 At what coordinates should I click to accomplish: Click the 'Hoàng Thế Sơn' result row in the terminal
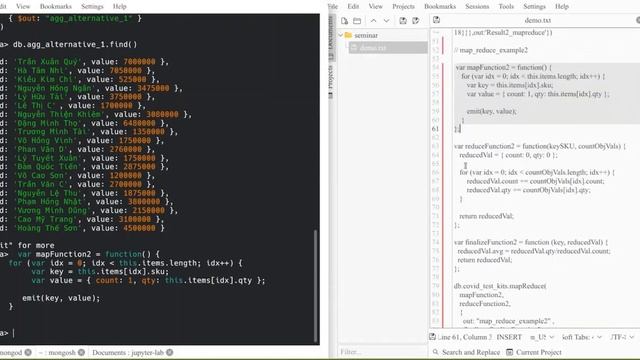point(82,228)
